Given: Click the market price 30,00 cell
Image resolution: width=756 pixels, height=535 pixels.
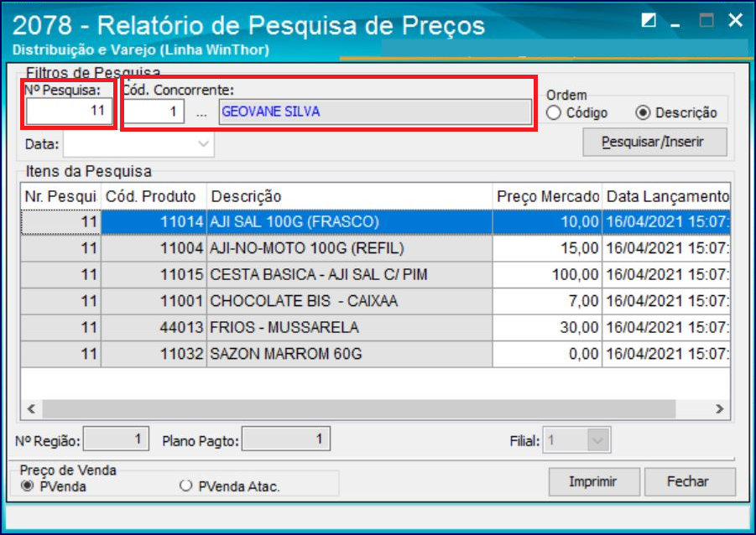Looking at the screenshot, I should point(547,328).
